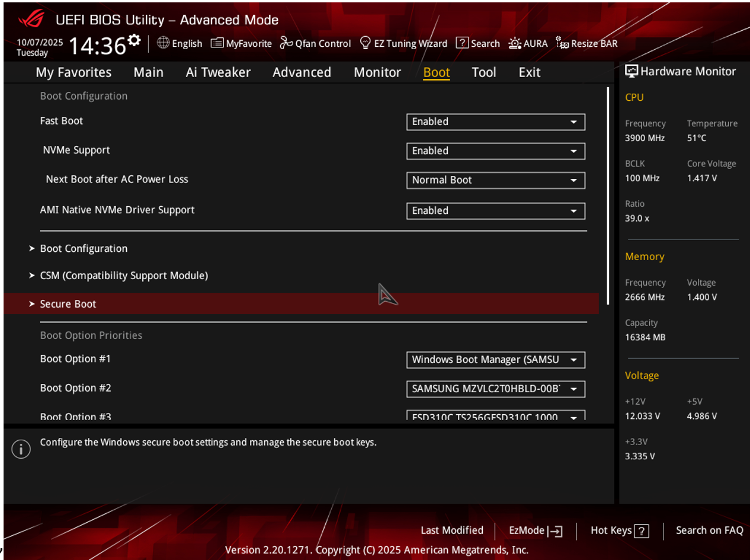Open the Secure Boot submenu

(68, 304)
